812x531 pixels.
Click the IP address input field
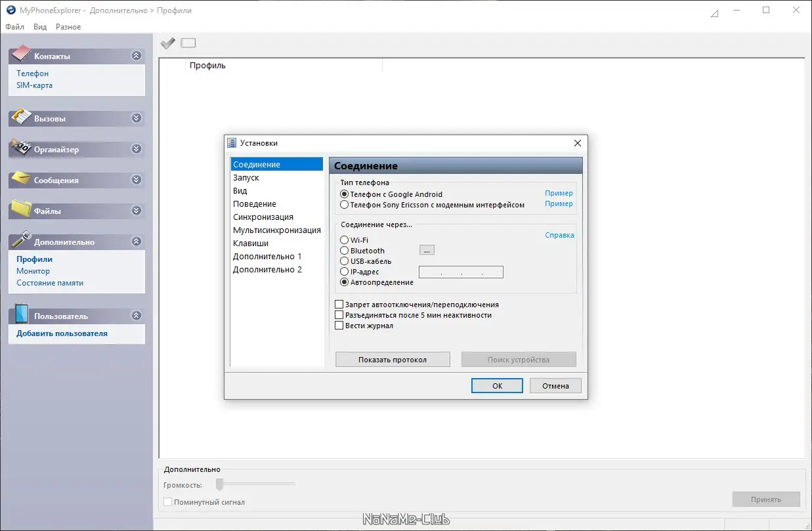(x=461, y=272)
